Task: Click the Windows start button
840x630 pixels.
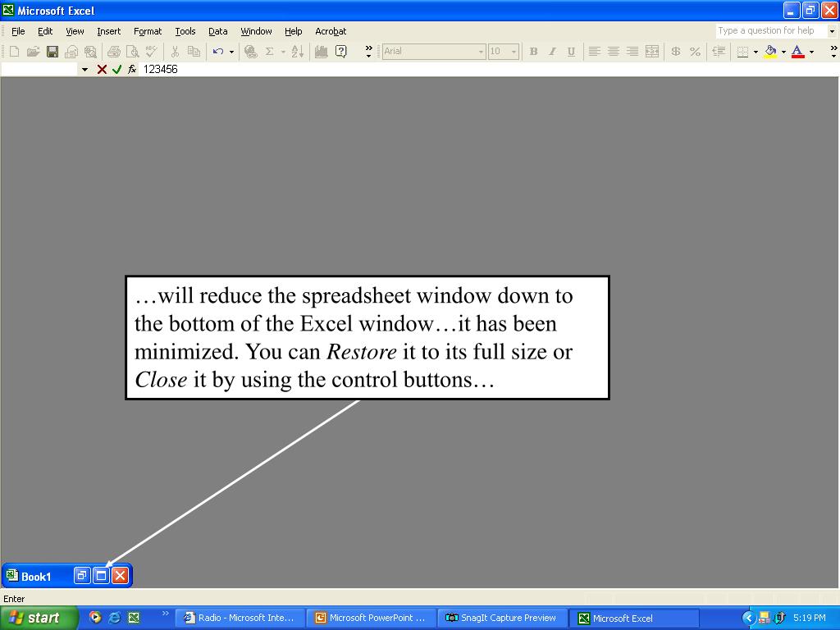Action: coord(39,618)
